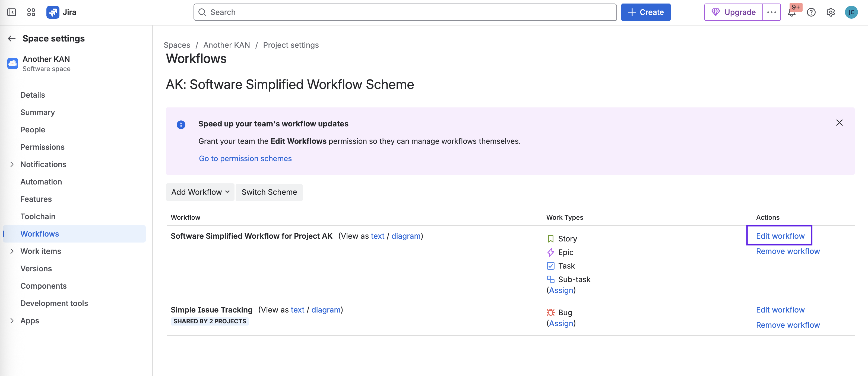Open the JC user avatar menu
868x376 pixels.
point(851,12)
